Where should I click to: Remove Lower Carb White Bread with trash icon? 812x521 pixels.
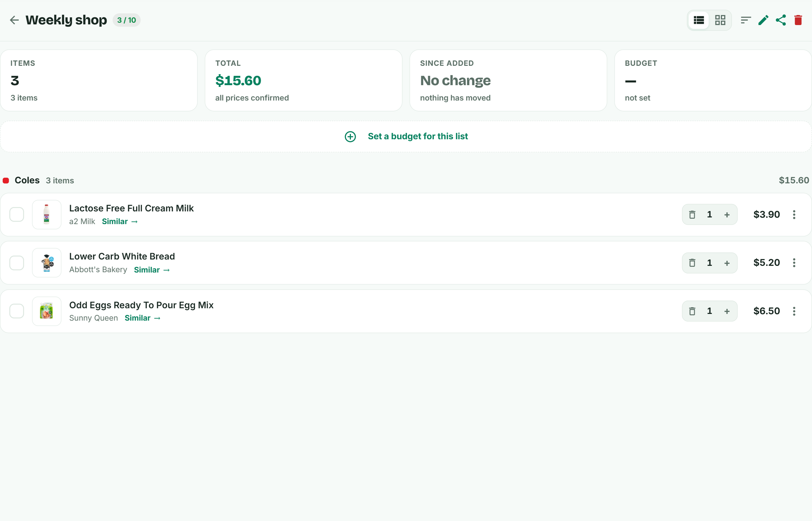[x=692, y=263]
